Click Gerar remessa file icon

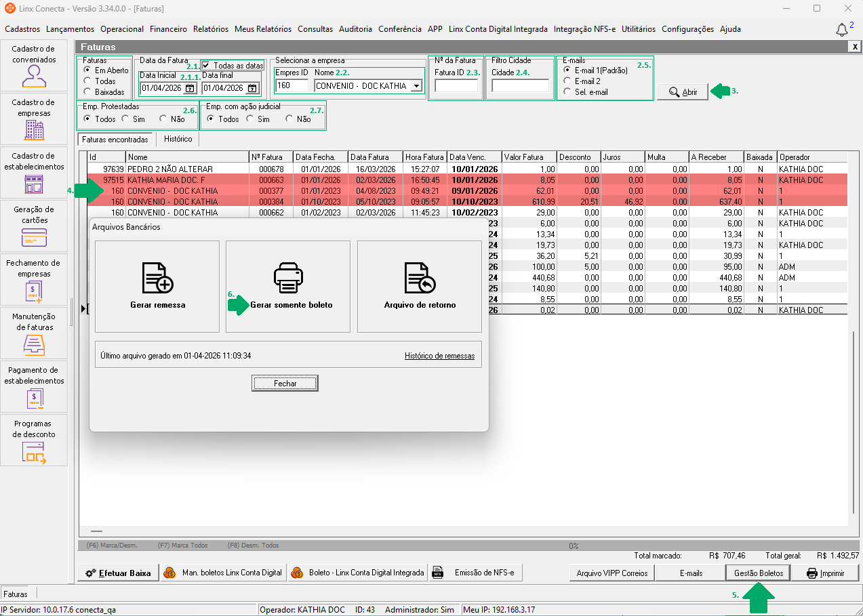tap(157, 276)
